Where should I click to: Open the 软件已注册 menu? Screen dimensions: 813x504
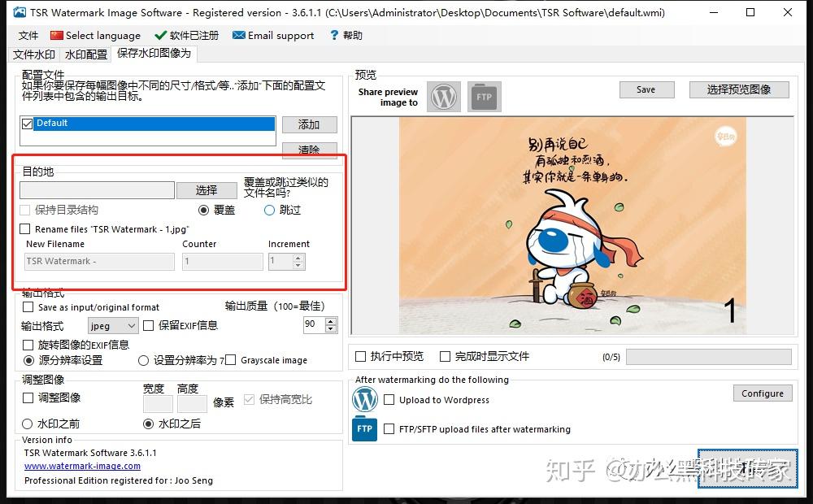click(187, 35)
